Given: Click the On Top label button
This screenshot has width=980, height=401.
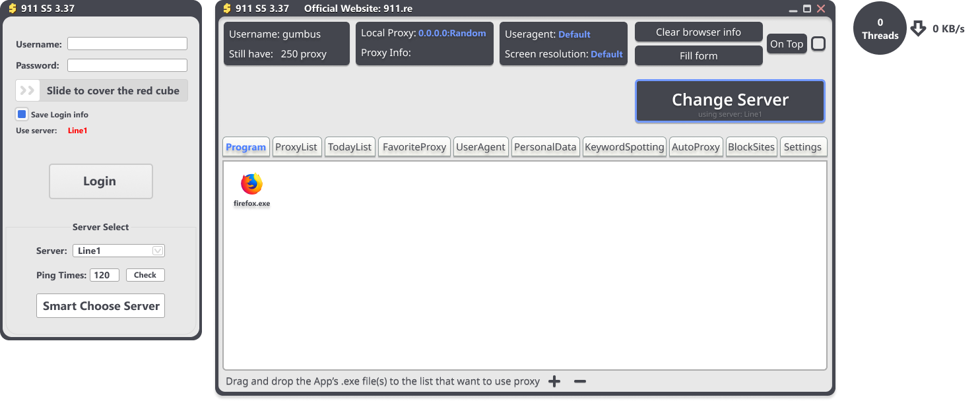Looking at the screenshot, I should (x=787, y=44).
